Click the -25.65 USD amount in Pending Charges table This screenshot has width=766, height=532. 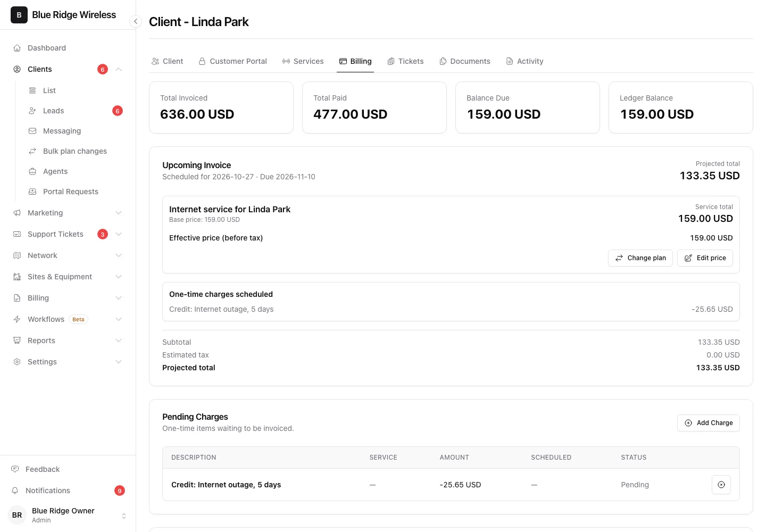(x=460, y=485)
